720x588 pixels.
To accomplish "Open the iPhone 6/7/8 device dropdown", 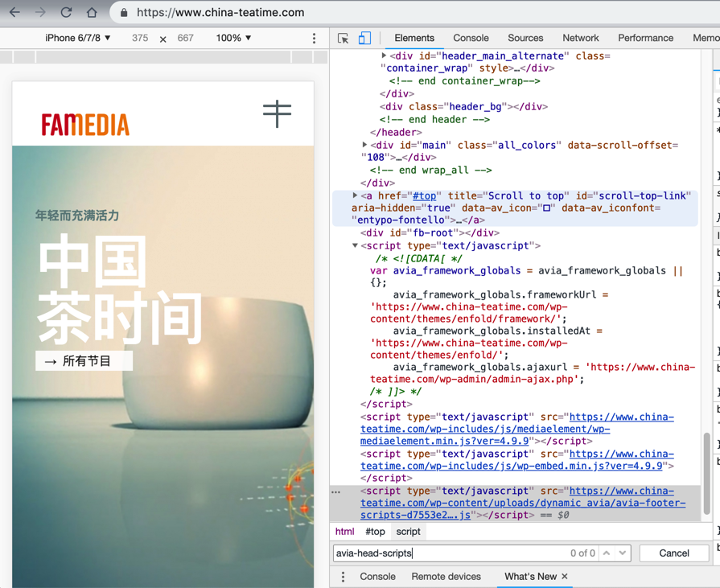I will tap(77, 38).
